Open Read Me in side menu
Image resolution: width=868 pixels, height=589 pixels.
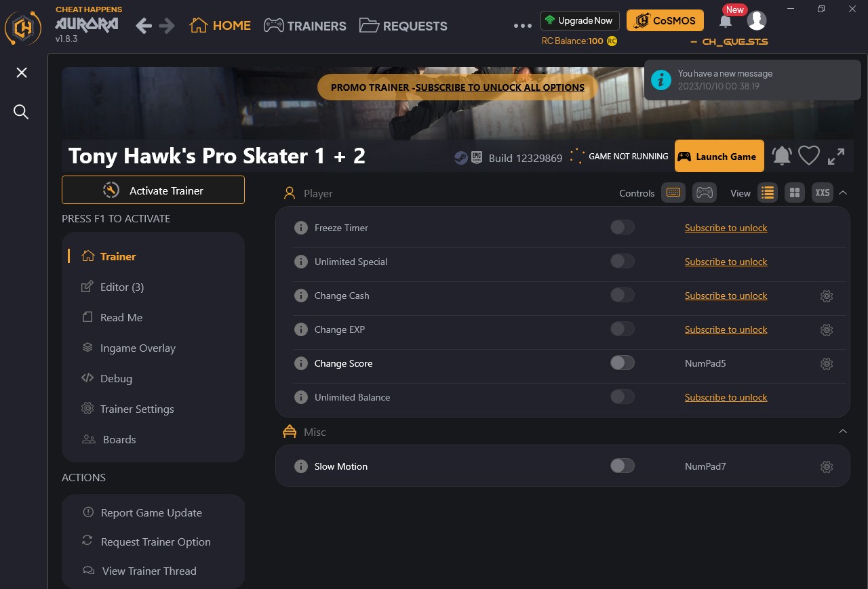click(x=112, y=317)
